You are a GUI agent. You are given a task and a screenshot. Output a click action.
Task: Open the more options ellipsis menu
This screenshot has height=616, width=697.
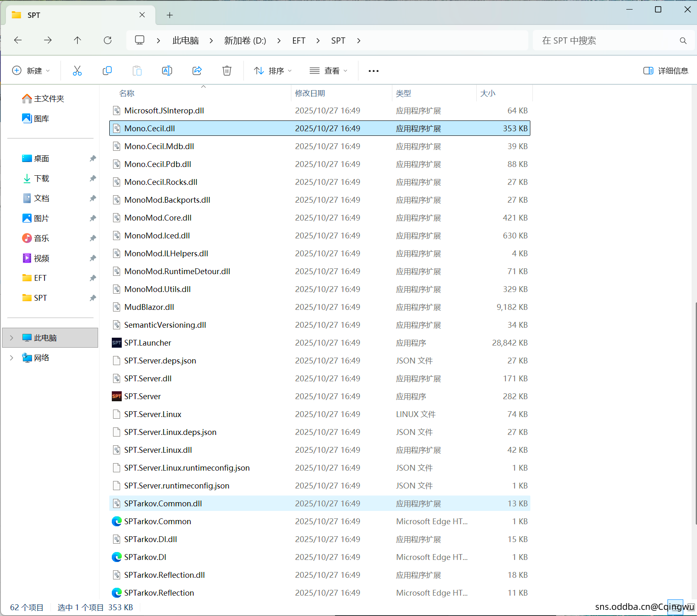pyautogui.click(x=373, y=71)
